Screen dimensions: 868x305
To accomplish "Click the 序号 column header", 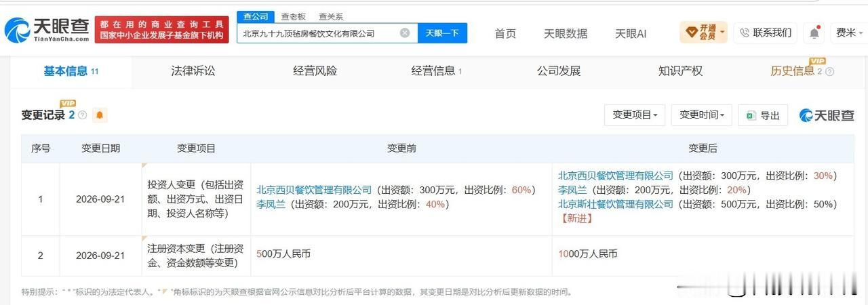I will (x=41, y=148).
